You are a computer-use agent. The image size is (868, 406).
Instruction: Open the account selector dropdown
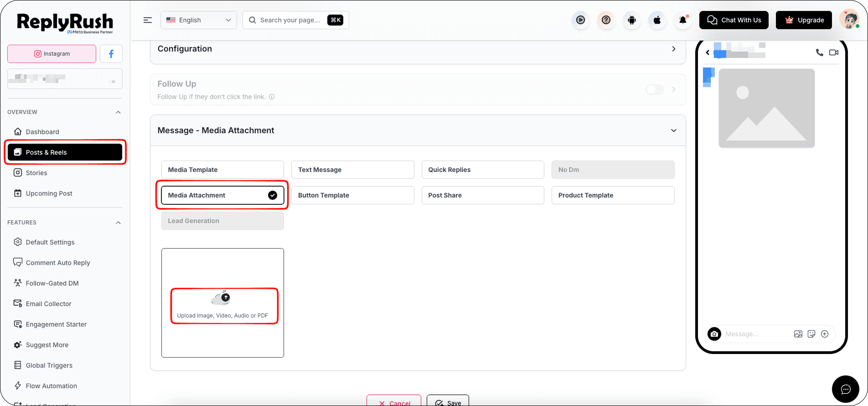pyautogui.click(x=65, y=78)
